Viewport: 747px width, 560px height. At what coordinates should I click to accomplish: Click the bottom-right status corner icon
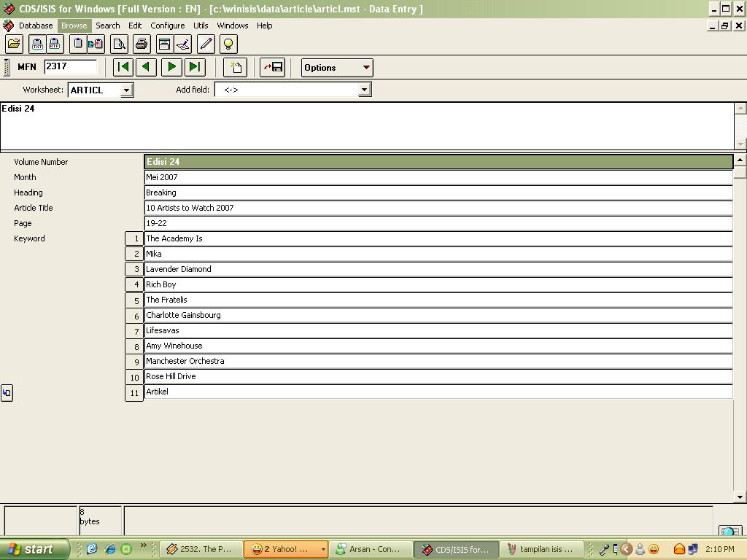(x=729, y=531)
